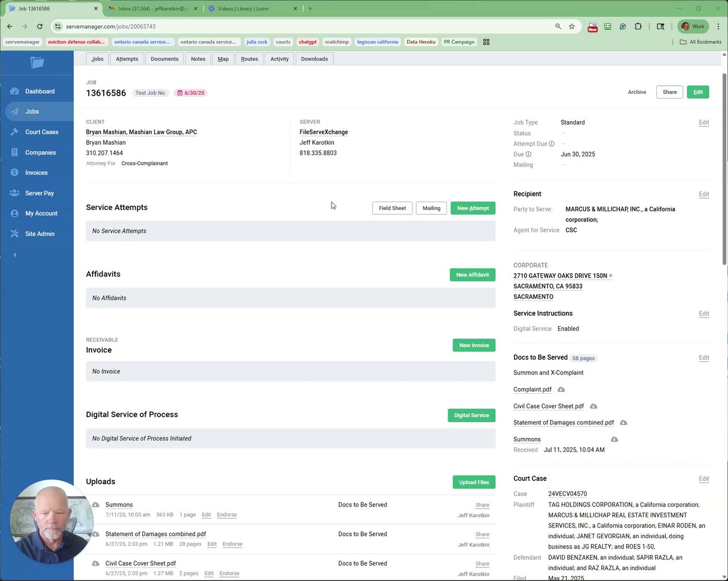Open the Chrome three-dot menu

718,26
